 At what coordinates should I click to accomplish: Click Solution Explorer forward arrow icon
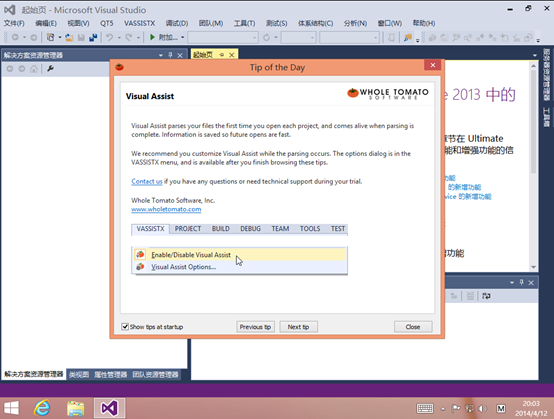tap(22, 69)
